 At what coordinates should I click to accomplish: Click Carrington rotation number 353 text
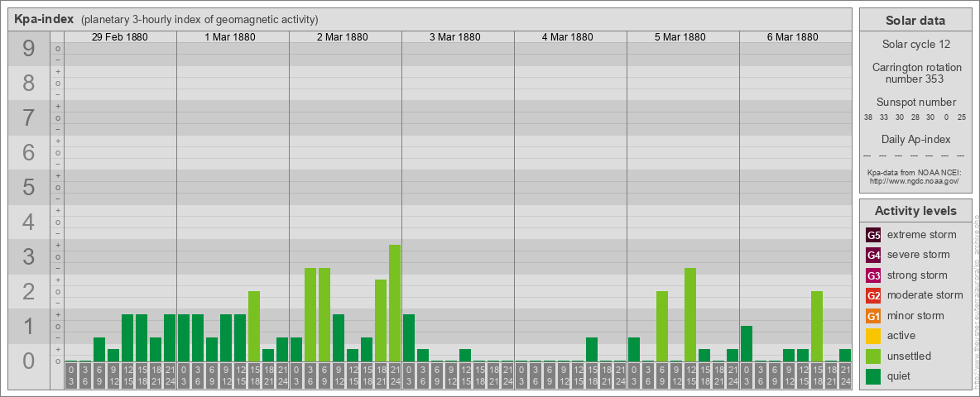[916, 73]
